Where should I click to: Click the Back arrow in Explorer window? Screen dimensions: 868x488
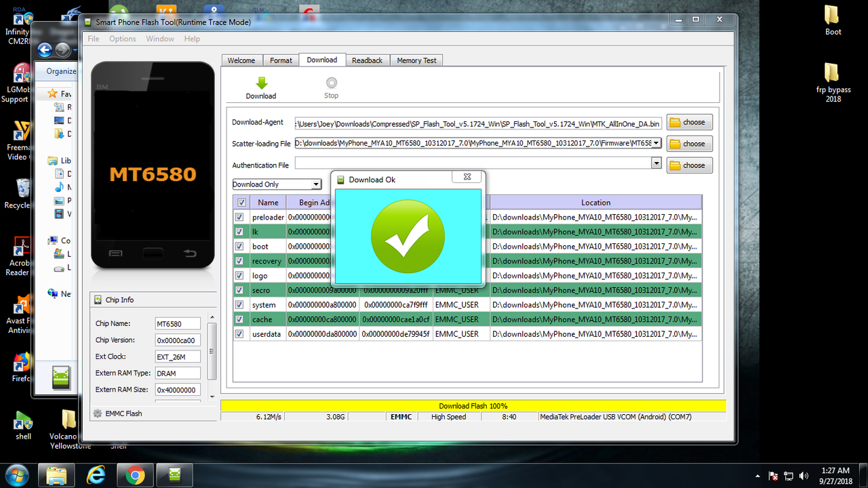pos(45,49)
